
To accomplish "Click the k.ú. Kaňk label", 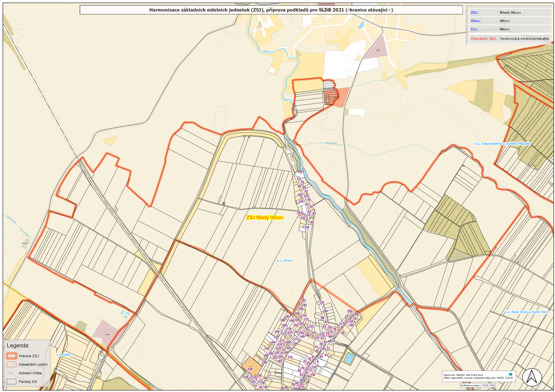I will pos(63,355).
